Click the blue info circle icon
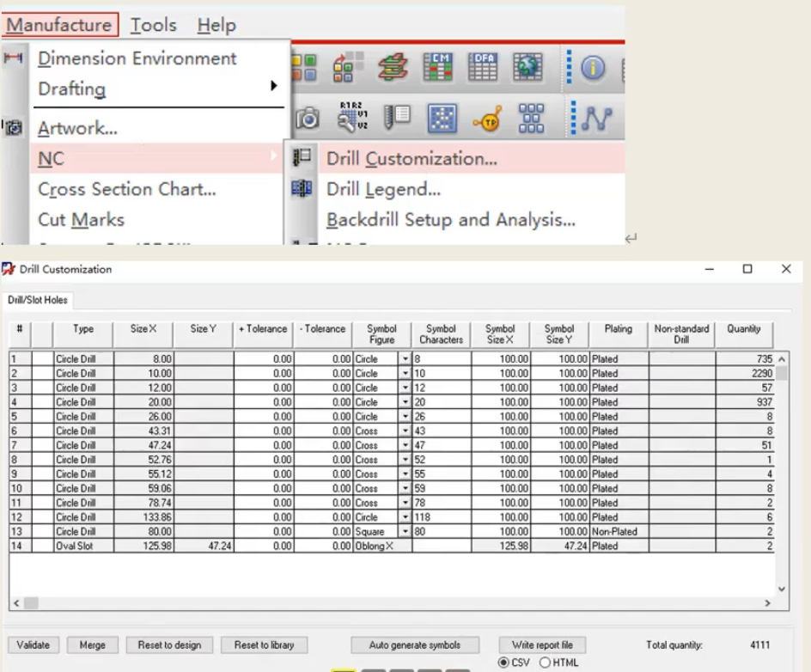 (593, 67)
